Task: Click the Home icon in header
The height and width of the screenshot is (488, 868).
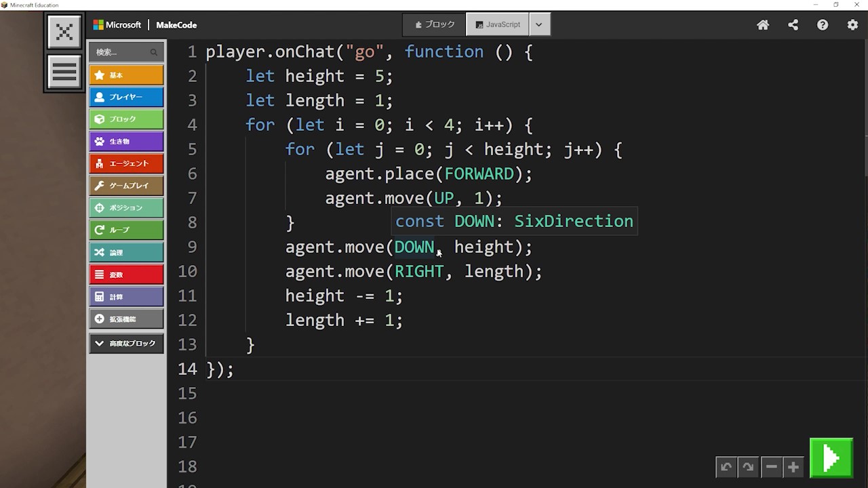Action: 763,25
